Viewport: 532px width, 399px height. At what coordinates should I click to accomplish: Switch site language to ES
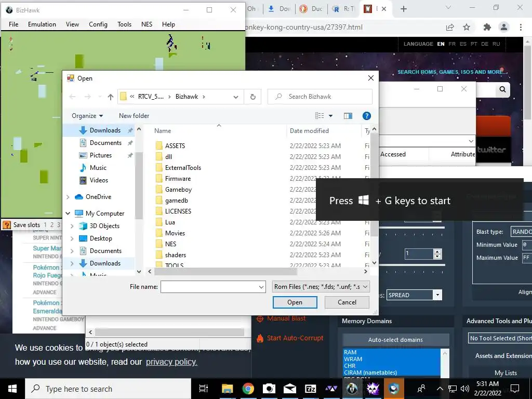click(463, 44)
